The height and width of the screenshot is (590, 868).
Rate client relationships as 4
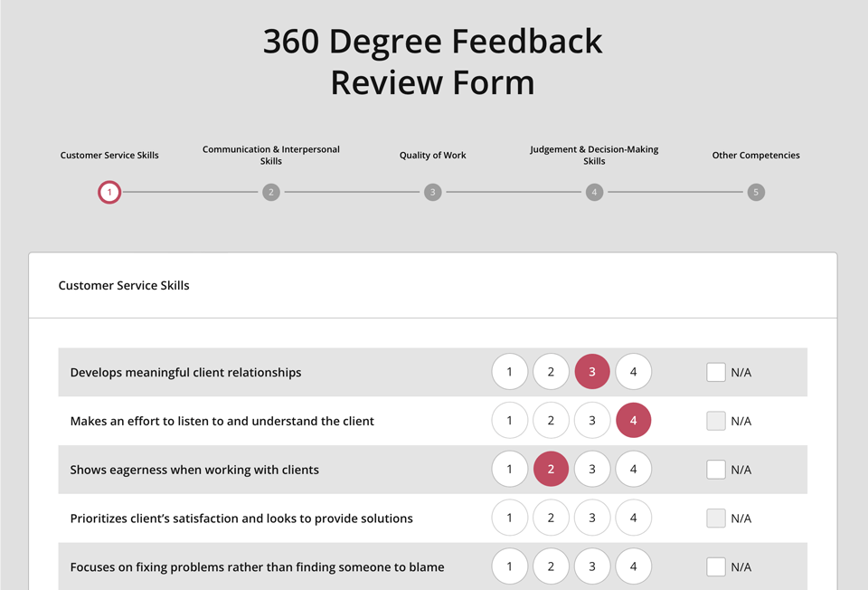634,372
